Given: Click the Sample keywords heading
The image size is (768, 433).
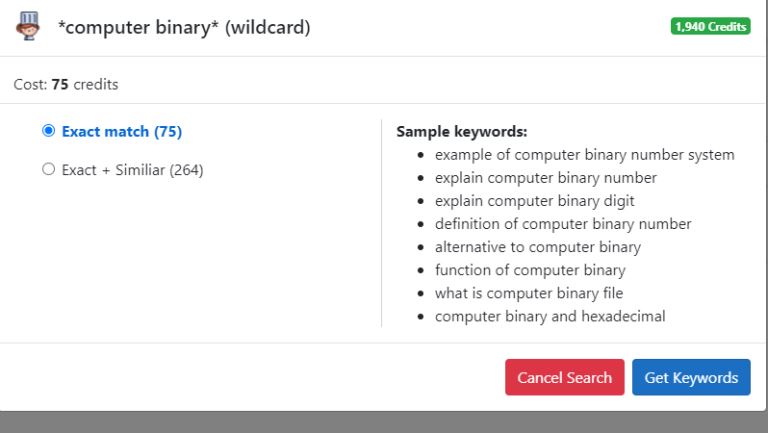Looking at the screenshot, I should (462, 131).
